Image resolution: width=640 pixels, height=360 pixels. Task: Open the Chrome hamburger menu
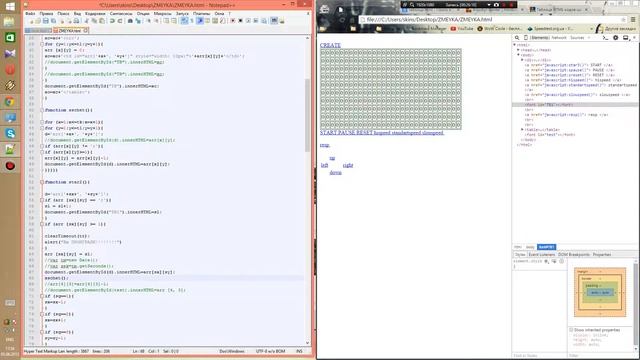pyautogui.click(x=633, y=20)
